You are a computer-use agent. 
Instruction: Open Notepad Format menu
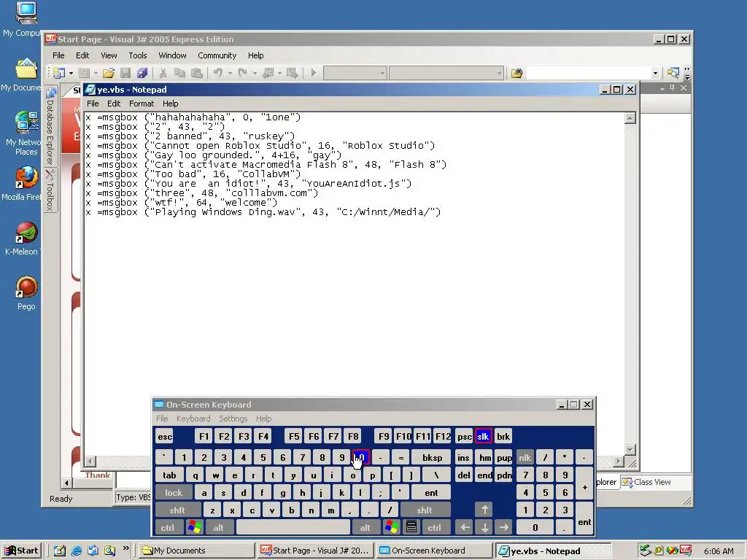point(142,104)
